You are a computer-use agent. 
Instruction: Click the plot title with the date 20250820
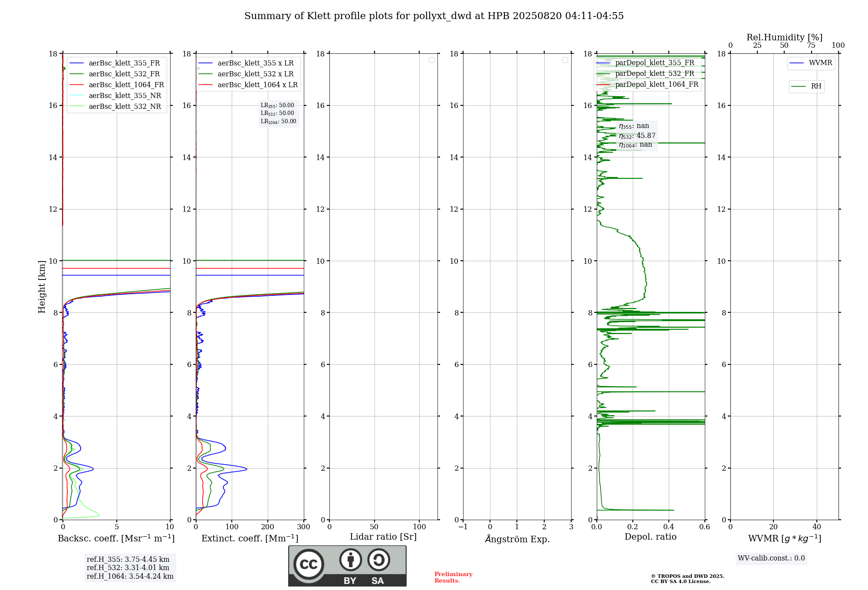pos(434,16)
